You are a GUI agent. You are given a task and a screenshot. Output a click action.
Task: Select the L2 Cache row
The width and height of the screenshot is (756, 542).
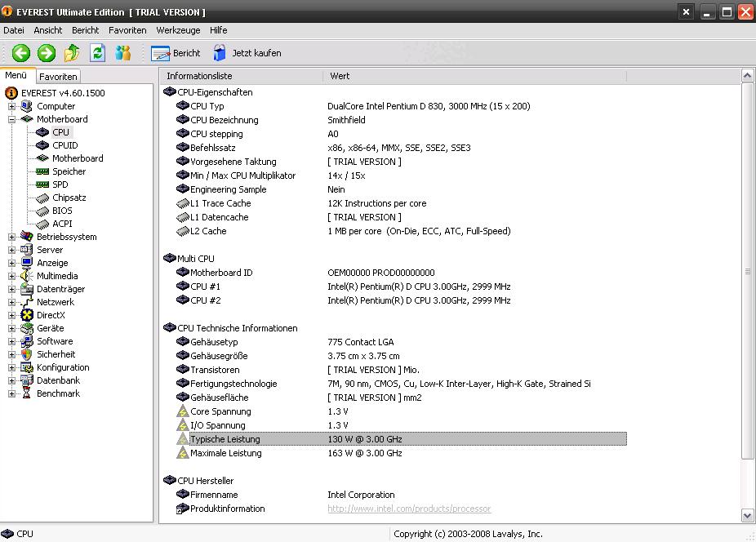point(401,231)
